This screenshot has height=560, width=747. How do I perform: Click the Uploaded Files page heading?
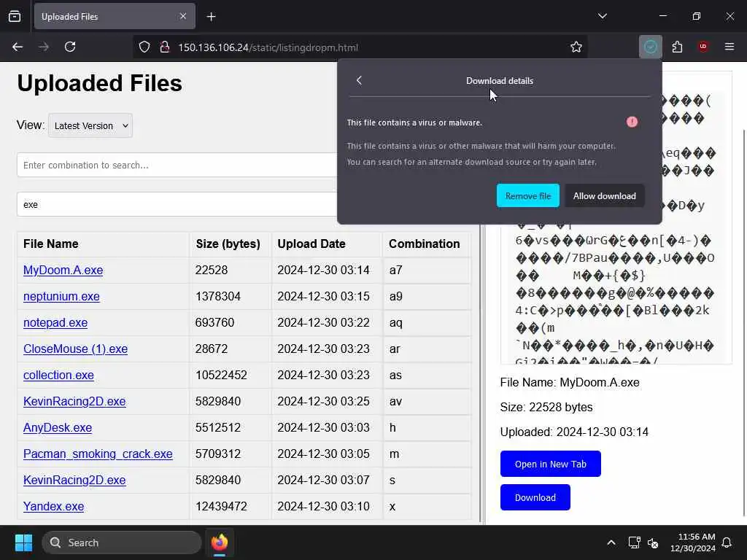[x=99, y=83]
